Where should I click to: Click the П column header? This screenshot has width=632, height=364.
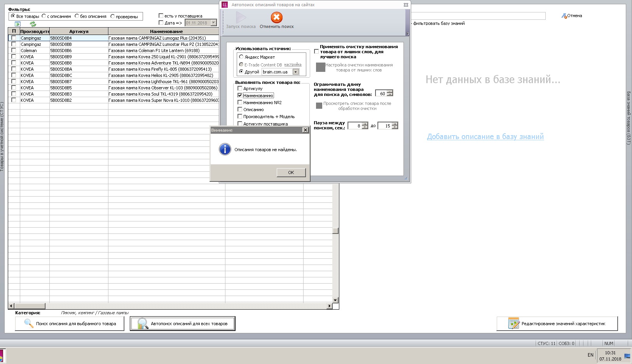pyautogui.click(x=14, y=31)
